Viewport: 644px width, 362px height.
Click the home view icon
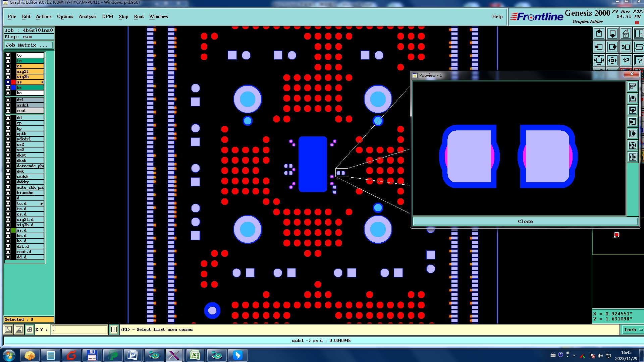point(626,34)
